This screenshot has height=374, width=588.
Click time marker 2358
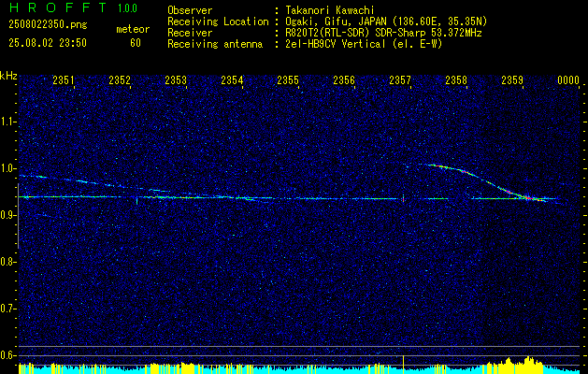456,80
